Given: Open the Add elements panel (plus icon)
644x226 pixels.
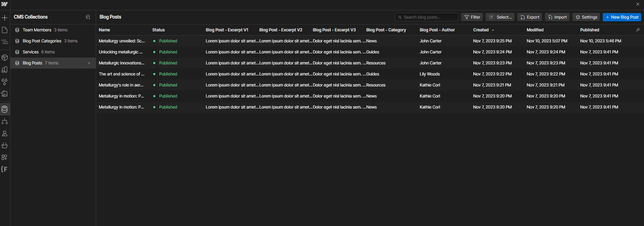Looking at the screenshot, I should 4,18.
